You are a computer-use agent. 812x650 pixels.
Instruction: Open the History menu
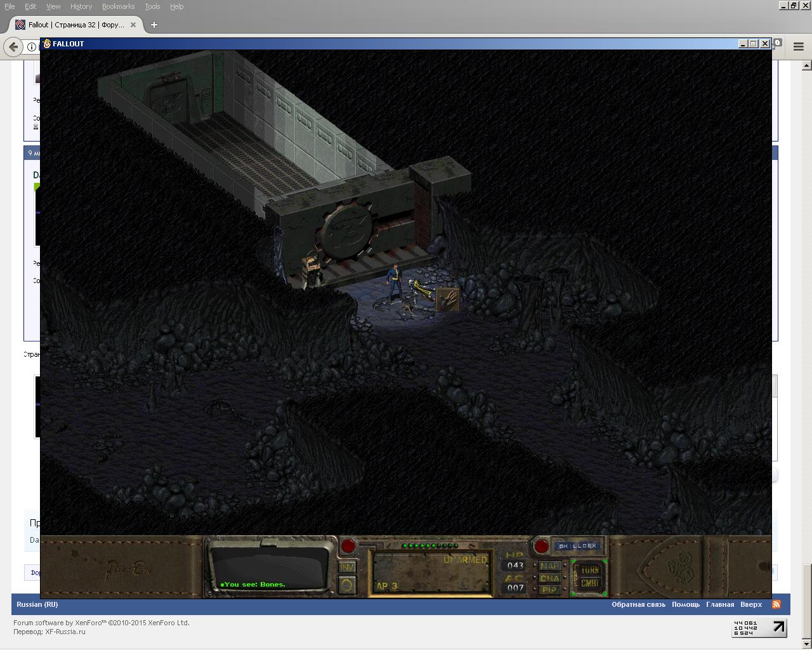click(x=81, y=6)
